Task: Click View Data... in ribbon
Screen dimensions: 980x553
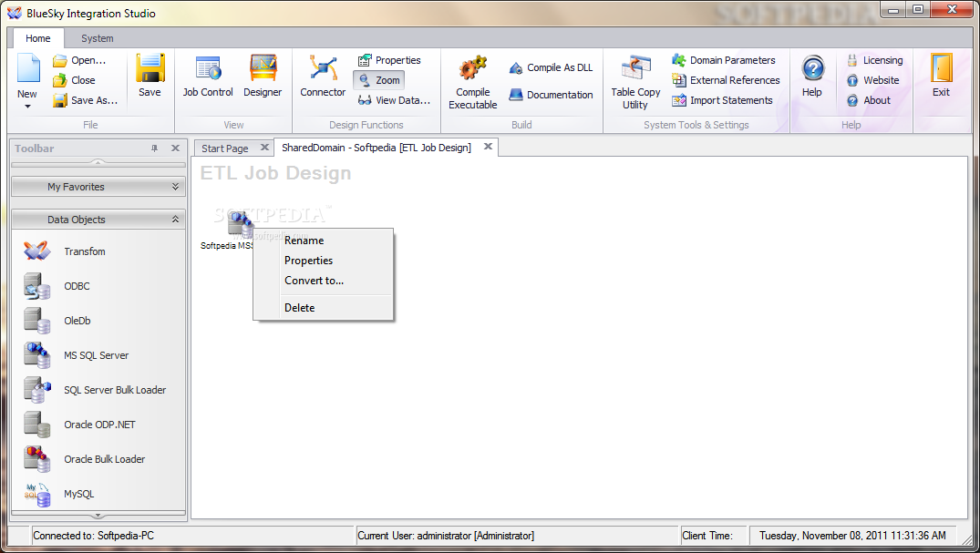Action: click(394, 100)
